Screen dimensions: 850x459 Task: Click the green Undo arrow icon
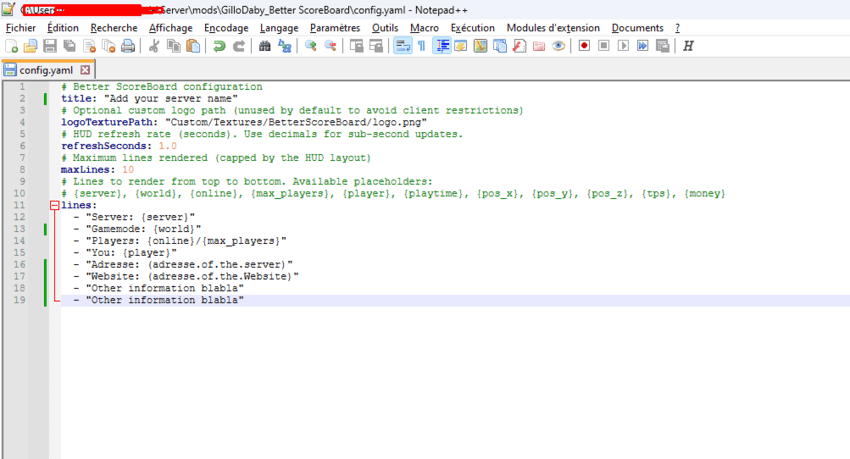pyautogui.click(x=218, y=46)
